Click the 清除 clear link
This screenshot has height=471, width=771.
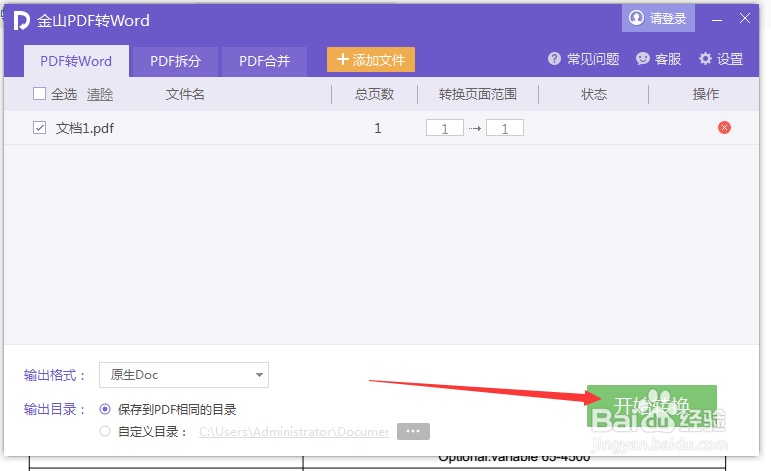(100, 94)
